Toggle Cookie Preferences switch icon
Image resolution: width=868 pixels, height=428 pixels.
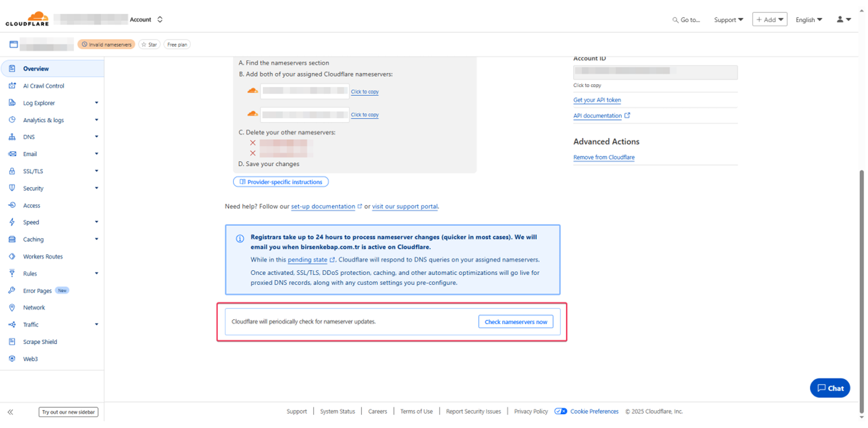(x=561, y=412)
